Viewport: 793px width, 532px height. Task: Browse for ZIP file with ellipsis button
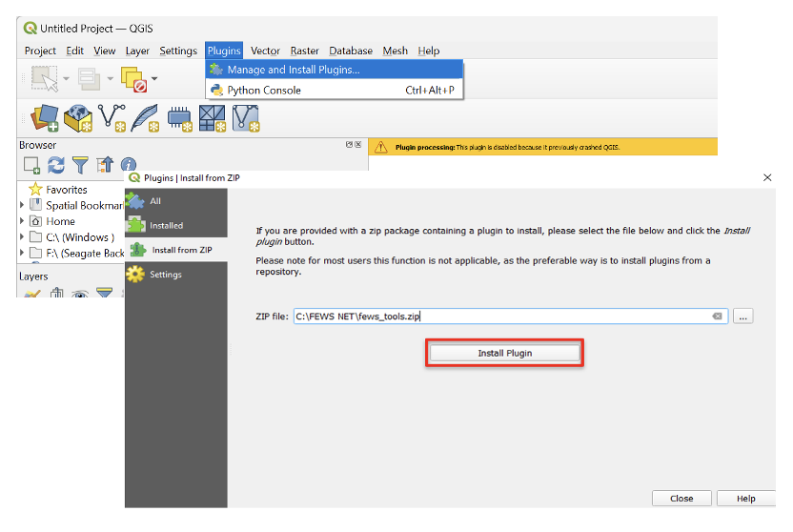coord(742,317)
